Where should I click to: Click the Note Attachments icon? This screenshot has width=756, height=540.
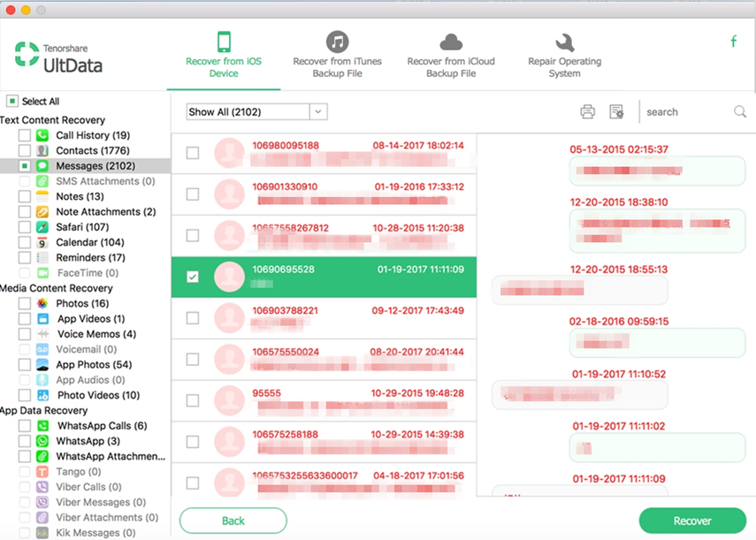42,212
